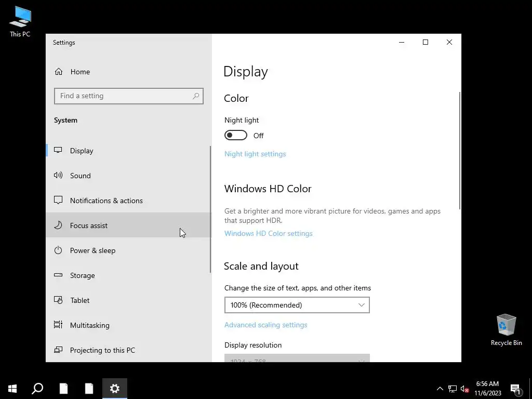532x399 pixels.
Task: Click the Tablet icon in sidebar
Action: tap(58, 300)
